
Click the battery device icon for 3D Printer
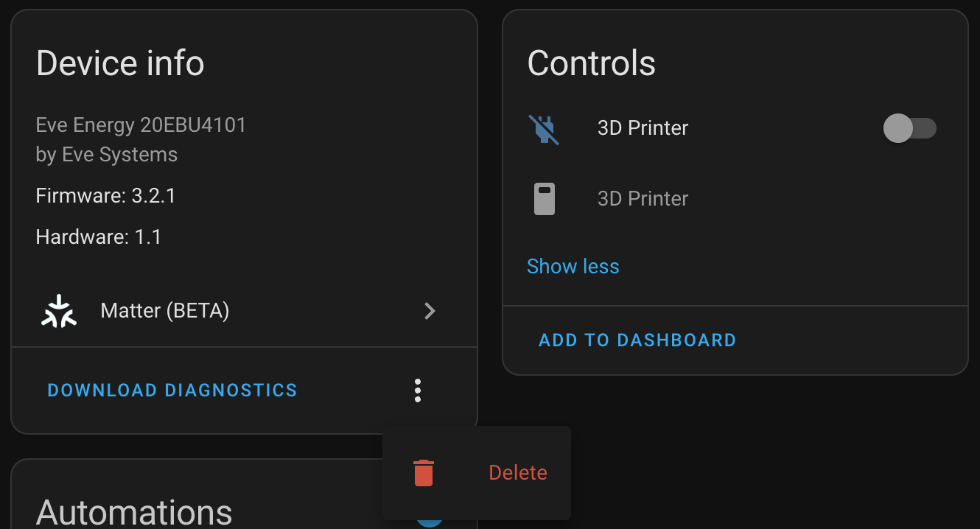tap(543, 197)
